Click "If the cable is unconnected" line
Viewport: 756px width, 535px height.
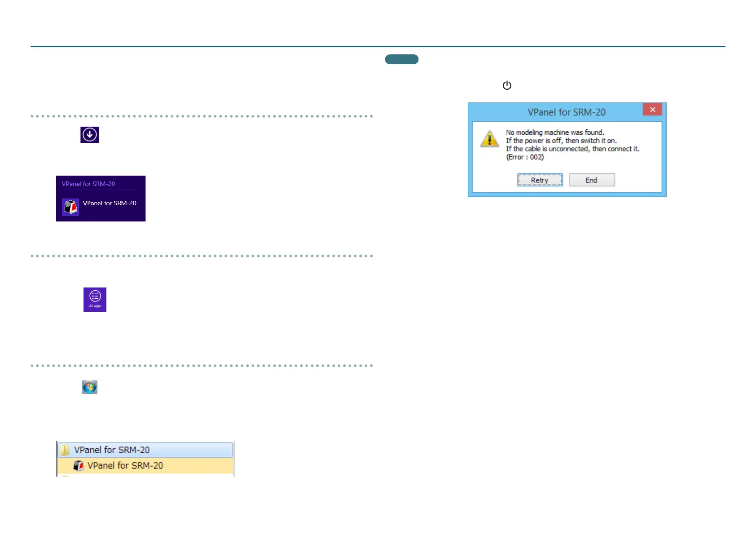click(x=572, y=149)
